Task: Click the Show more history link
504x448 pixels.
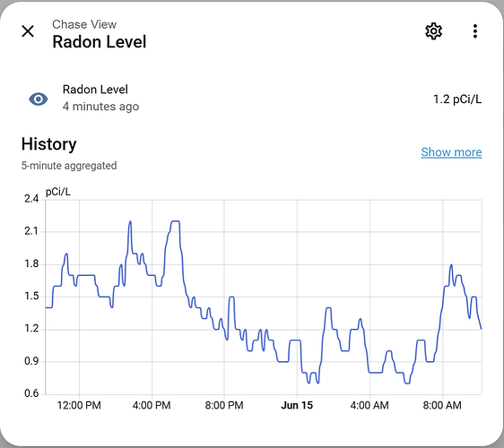Action: 451,152
